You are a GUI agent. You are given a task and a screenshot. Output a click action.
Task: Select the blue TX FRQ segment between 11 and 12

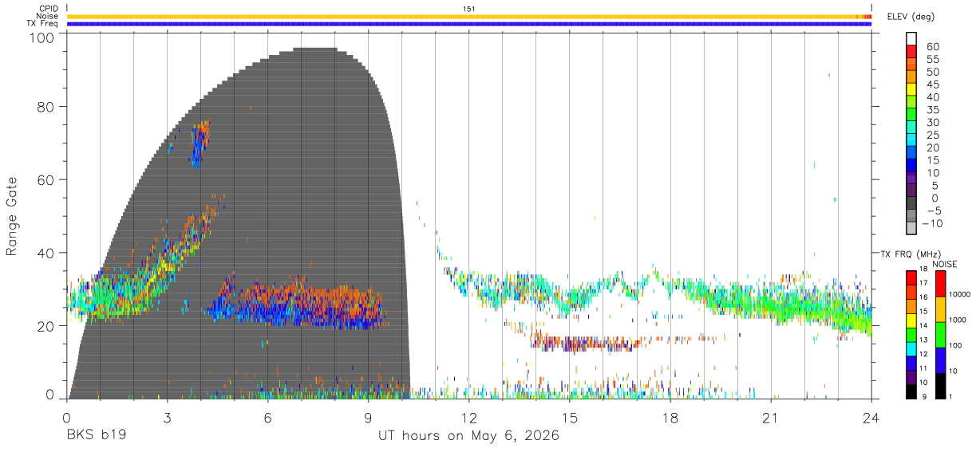point(911,362)
